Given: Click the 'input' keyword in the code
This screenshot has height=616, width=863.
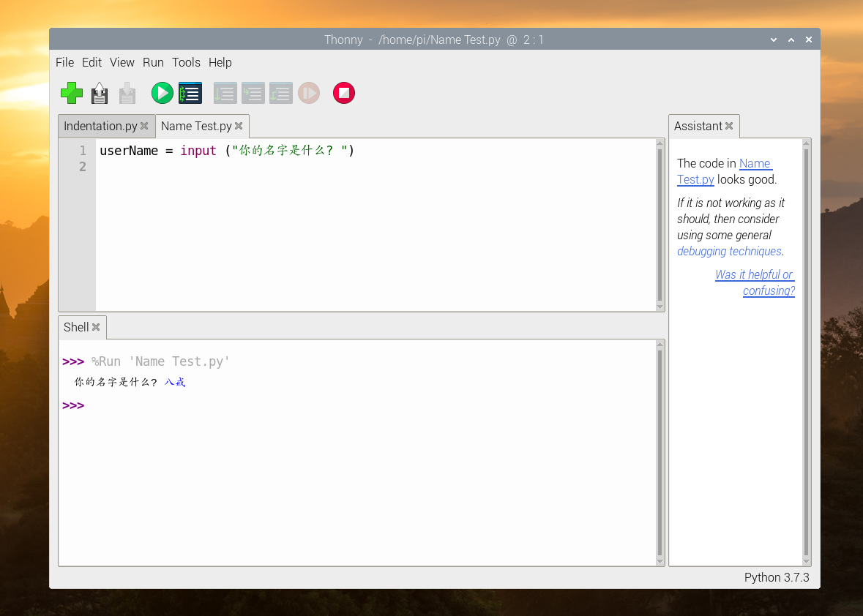Looking at the screenshot, I should pos(198,150).
